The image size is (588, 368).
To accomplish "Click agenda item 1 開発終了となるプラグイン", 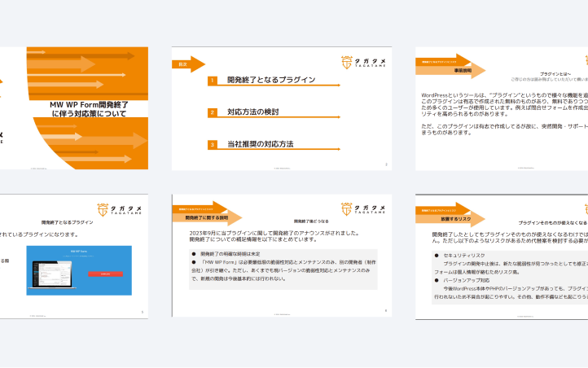I will (x=271, y=81).
